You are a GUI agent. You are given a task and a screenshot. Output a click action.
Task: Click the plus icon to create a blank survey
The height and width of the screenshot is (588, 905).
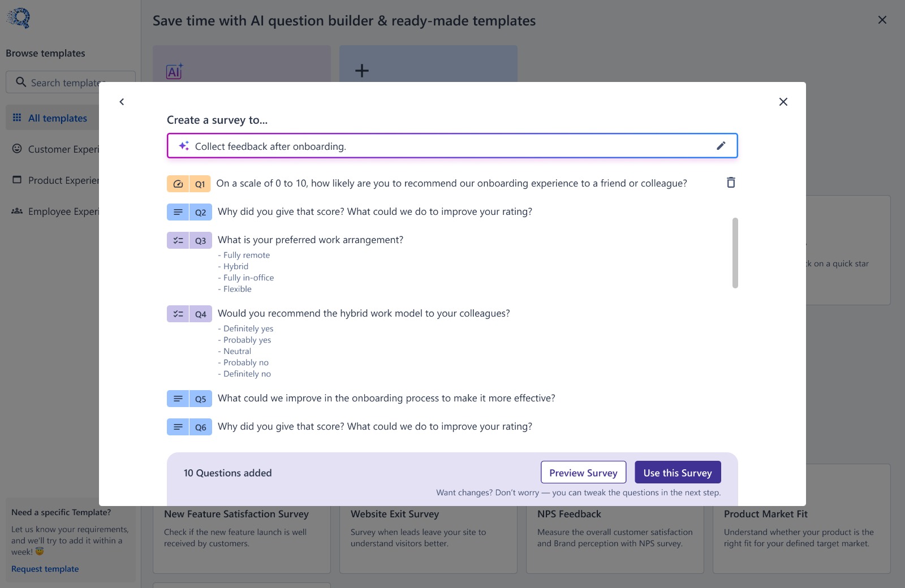[361, 70]
